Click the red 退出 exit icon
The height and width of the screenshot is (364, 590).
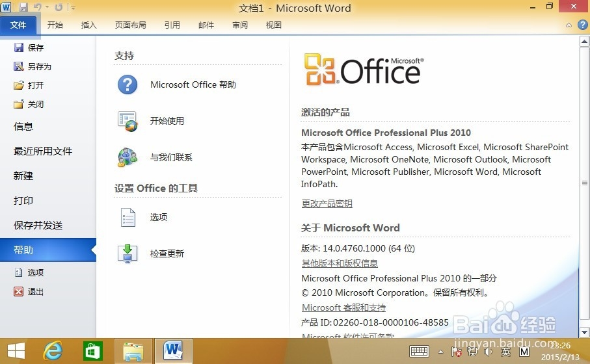click(18, 291)
